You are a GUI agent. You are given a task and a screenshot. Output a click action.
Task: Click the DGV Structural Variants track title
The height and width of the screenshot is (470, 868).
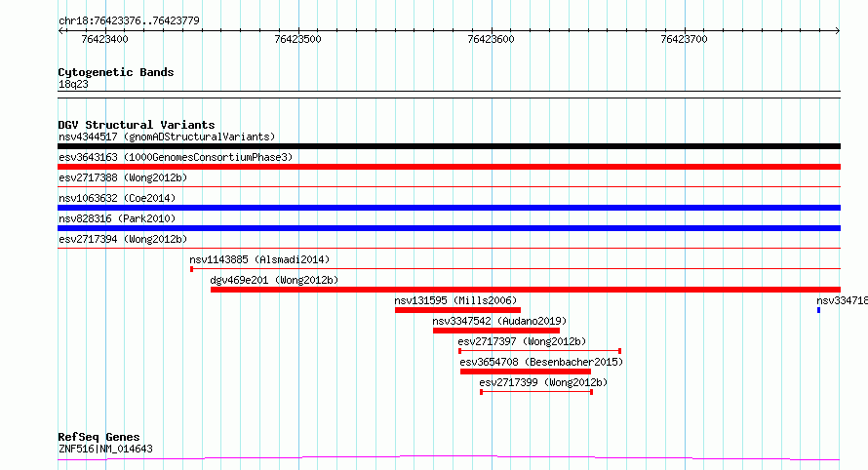pyautogui.click(x=137, y=125)
